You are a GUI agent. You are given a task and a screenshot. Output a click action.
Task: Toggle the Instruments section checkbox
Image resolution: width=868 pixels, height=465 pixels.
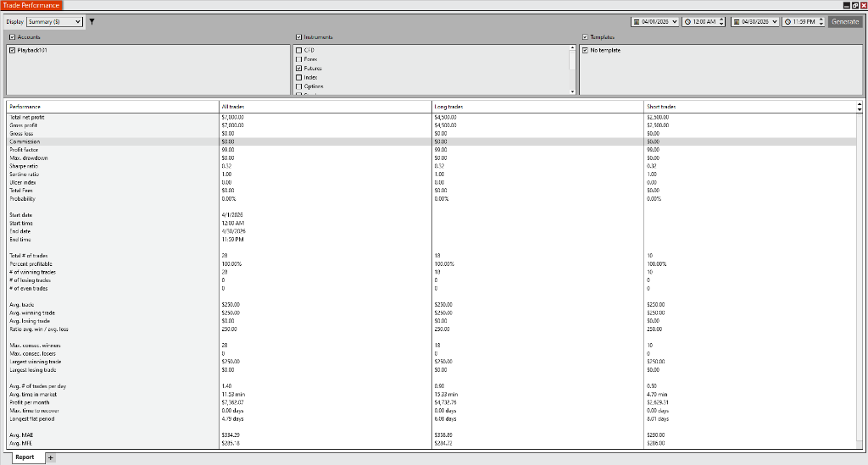(299, 37)
